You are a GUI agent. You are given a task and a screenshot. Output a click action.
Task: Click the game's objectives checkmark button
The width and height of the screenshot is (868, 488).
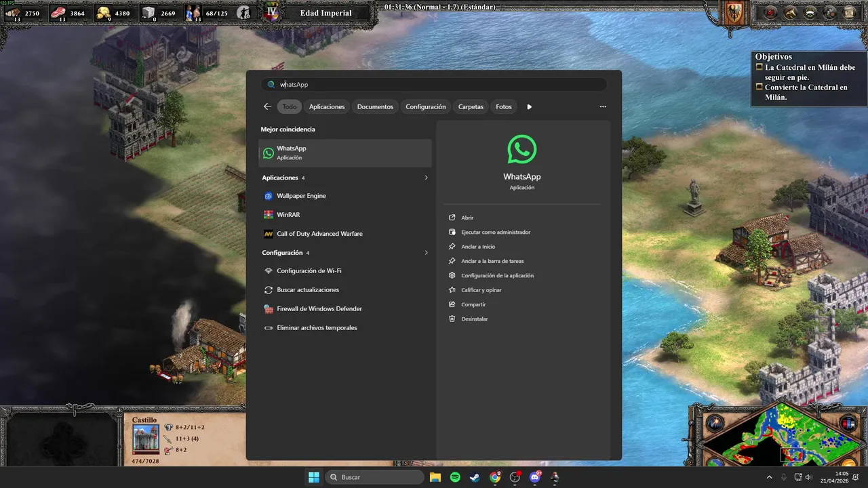click(771, 12)
